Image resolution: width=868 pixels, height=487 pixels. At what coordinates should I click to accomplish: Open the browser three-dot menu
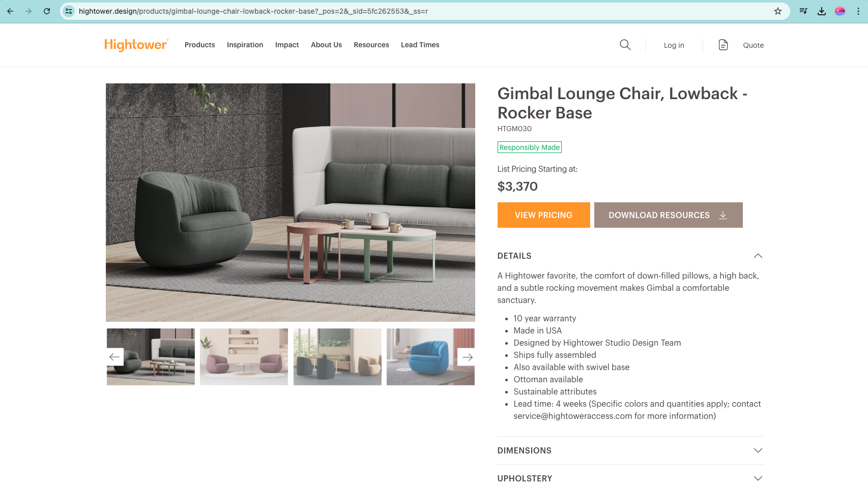[858, 11]
